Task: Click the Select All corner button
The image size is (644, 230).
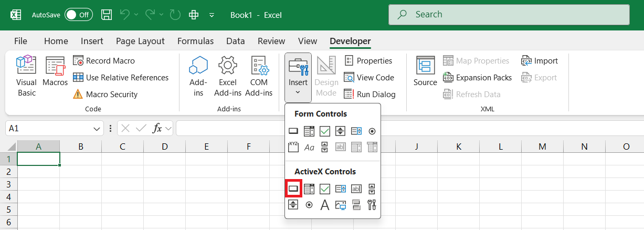Action: click(x=8, y=147)
